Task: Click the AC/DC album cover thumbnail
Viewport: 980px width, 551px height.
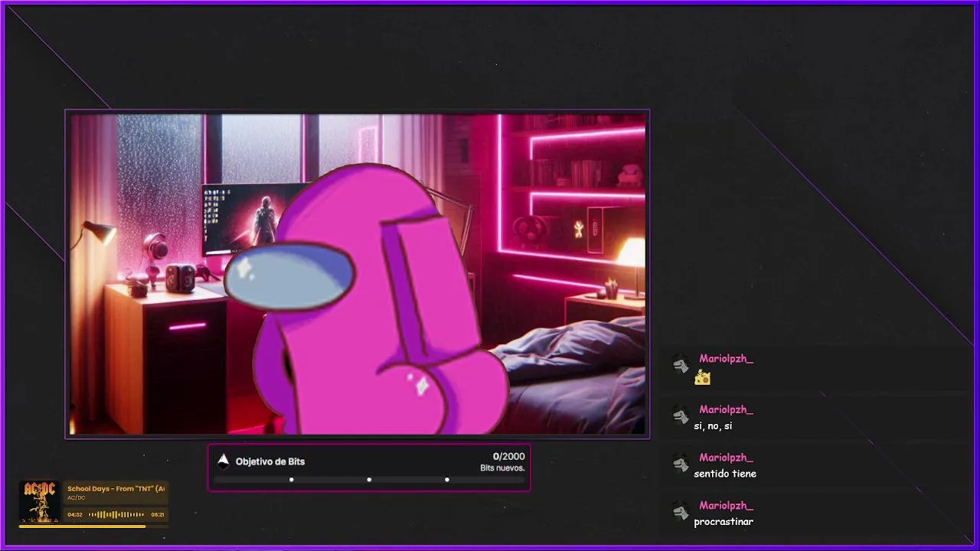Action: tap(40, 501)
